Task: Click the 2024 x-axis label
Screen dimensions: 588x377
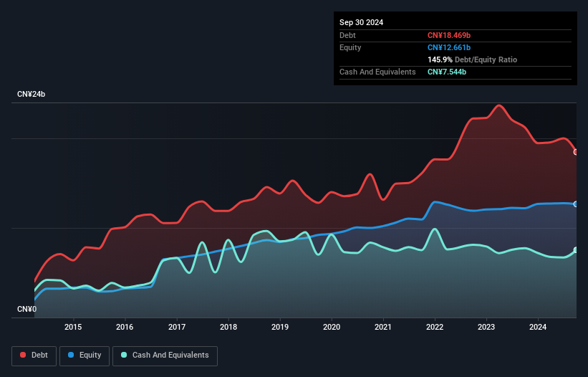Action: point(538,327)
